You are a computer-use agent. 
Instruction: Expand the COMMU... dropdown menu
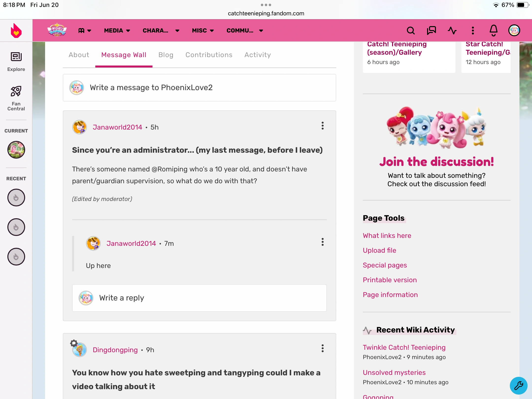(245, 31)
